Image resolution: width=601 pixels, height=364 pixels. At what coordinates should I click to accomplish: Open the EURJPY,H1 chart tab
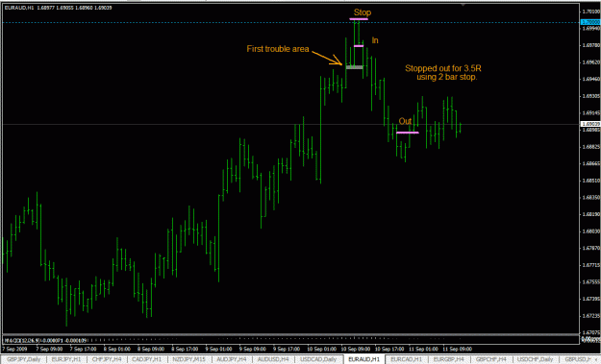pos(66,359)
